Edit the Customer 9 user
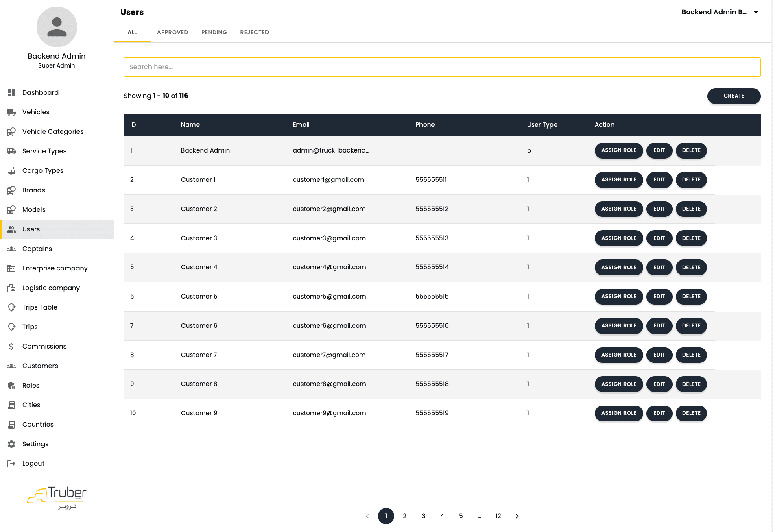Viewport: 773px width, 532px height. click(x=659, y=413)
